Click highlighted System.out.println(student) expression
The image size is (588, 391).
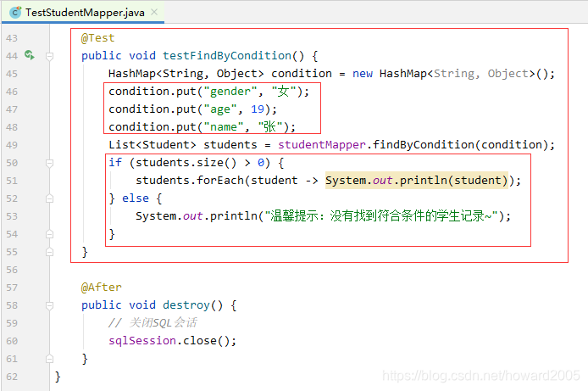pos(417,180)
